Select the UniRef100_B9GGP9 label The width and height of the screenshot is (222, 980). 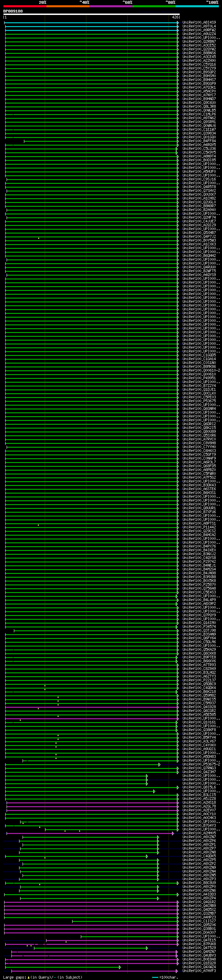tap(199, 84)
